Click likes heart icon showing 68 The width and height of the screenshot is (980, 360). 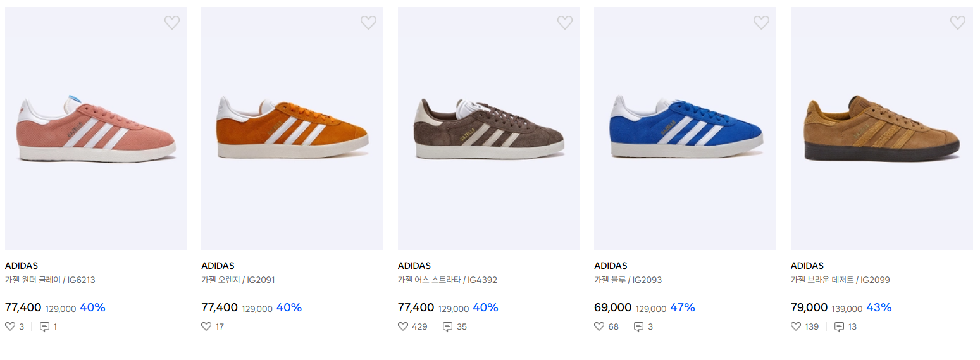coord(599,326)
